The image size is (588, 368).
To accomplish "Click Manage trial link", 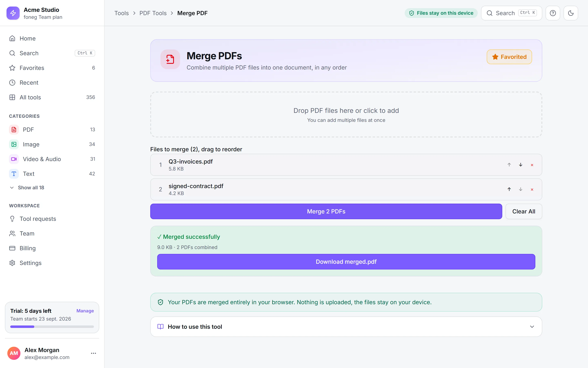I will (x=85, y=311).
